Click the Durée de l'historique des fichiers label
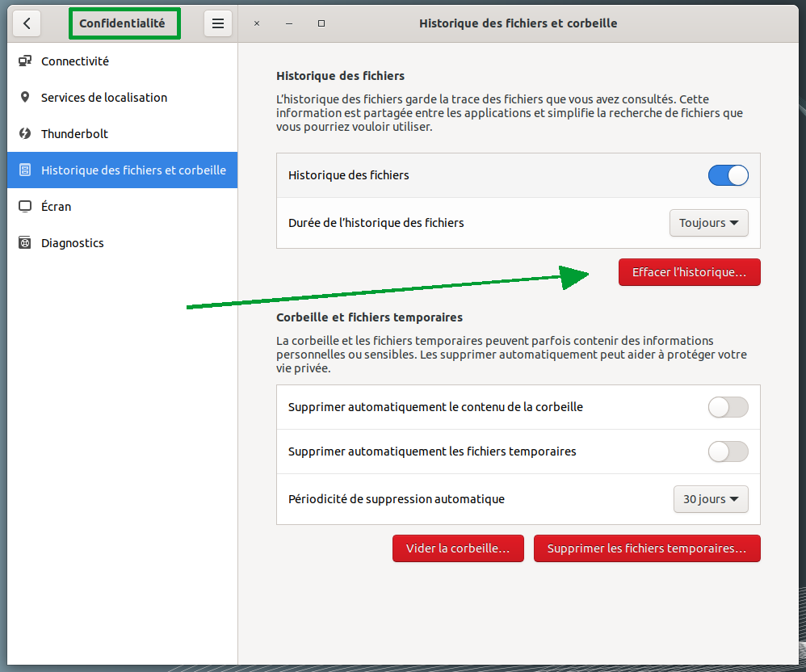 click(376, 223)
